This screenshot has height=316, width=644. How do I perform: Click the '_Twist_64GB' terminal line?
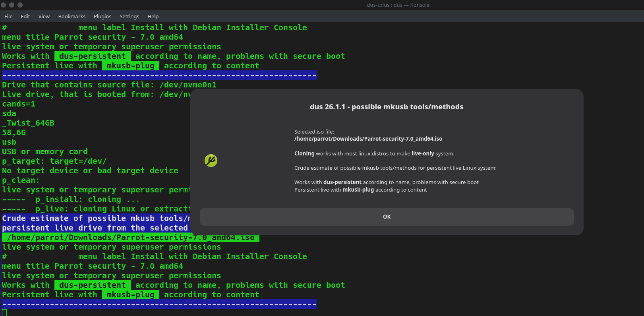coord(28,123)
